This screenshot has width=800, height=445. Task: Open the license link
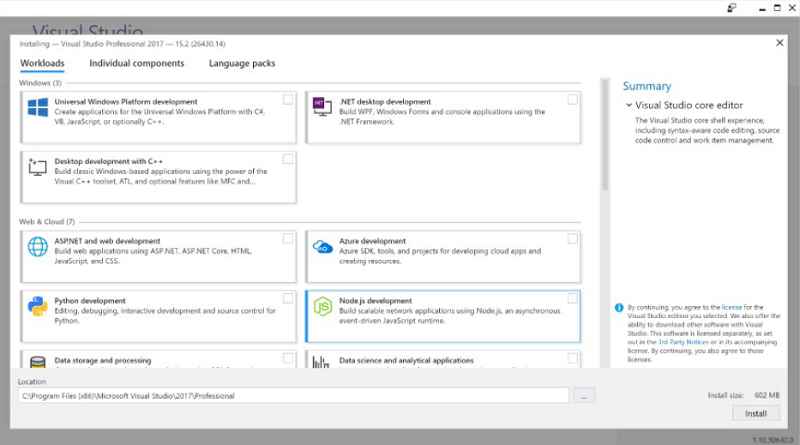pos(732,307)
